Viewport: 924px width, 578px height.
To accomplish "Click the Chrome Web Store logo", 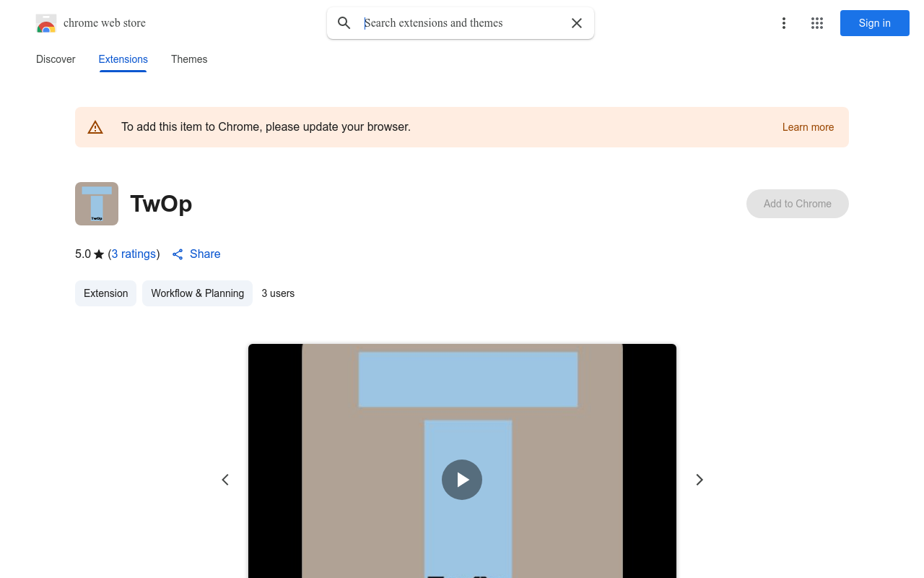I will (x=46, y=23).
